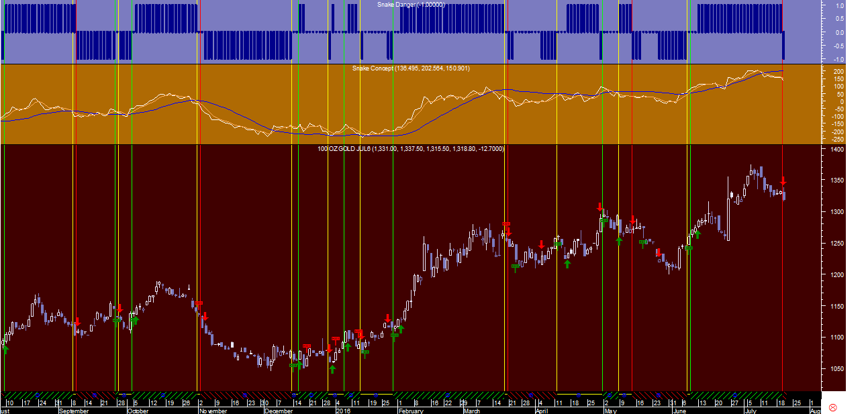This screenshot has height=414, width=868.
Task: Click green up arrow below mid-April candles
Action: click(567, 264)
